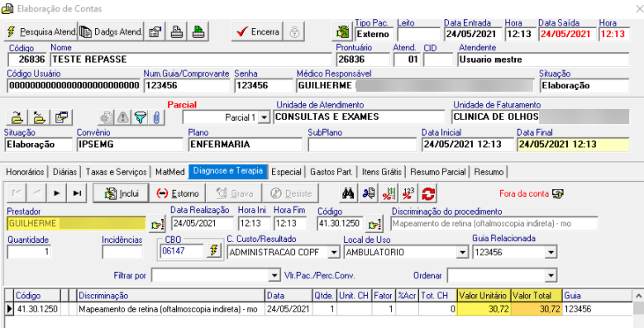Go to previous record arrow
The image size is (644, 328).
(36, 193)
